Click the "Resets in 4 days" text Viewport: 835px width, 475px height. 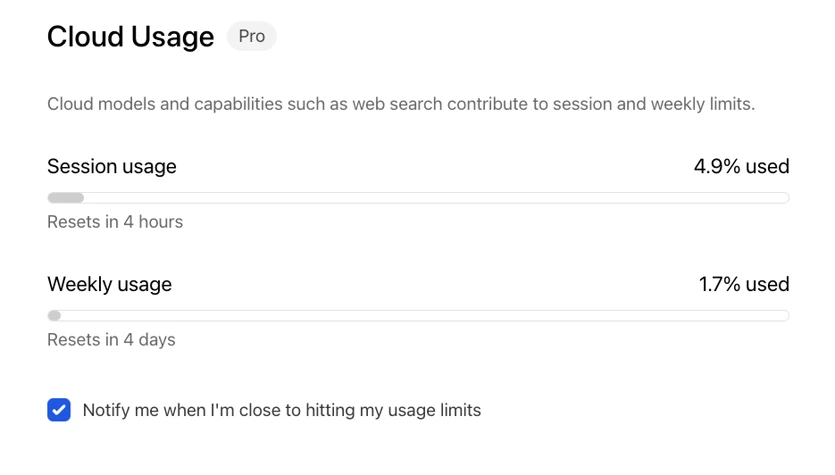click(111, 340)
